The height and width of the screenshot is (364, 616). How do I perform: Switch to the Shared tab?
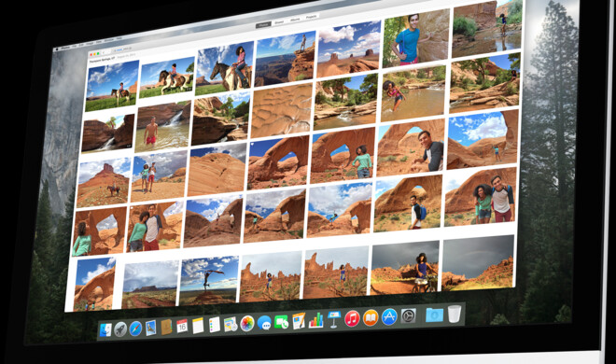click(x=279, y=22)
